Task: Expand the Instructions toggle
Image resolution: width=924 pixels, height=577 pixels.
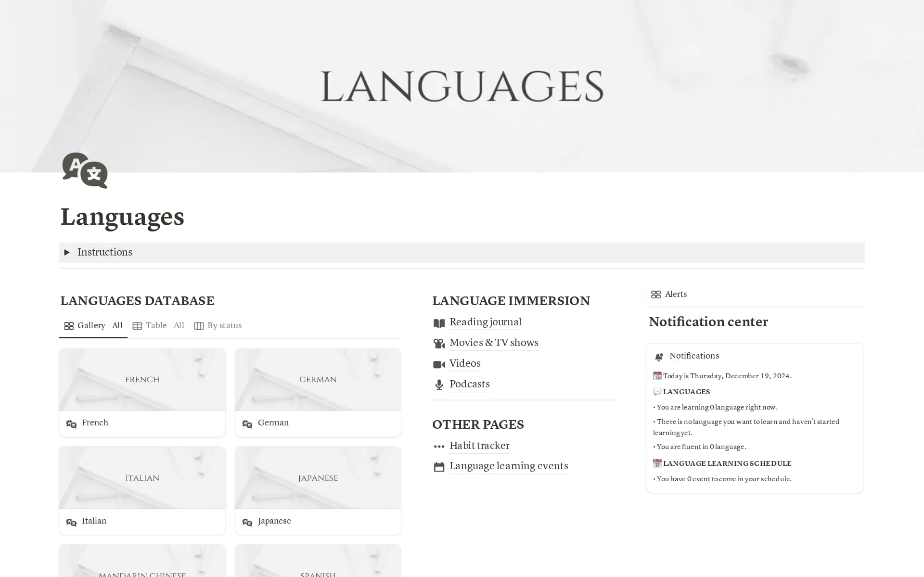Action: click(x=67, y=252)
